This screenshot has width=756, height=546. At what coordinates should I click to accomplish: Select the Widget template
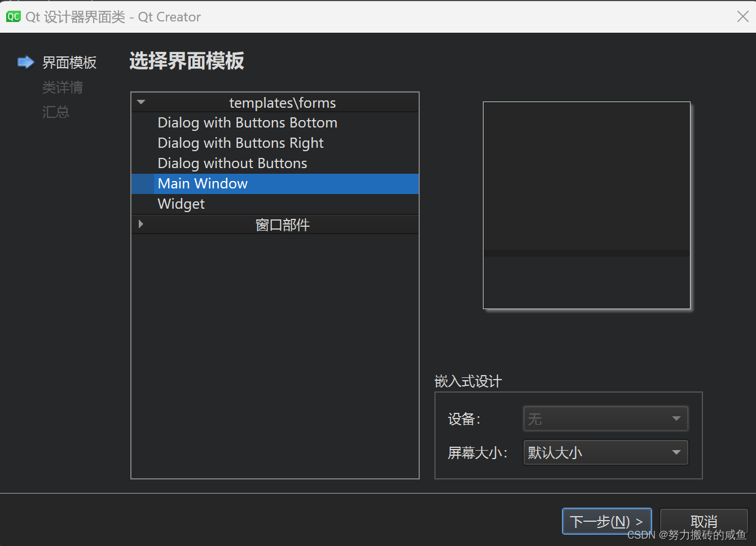181,204
